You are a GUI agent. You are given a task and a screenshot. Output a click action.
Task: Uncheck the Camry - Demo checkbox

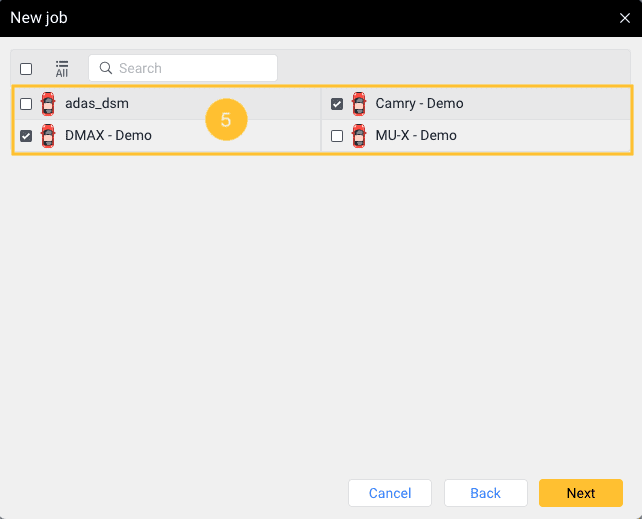[x=337, y=104]
